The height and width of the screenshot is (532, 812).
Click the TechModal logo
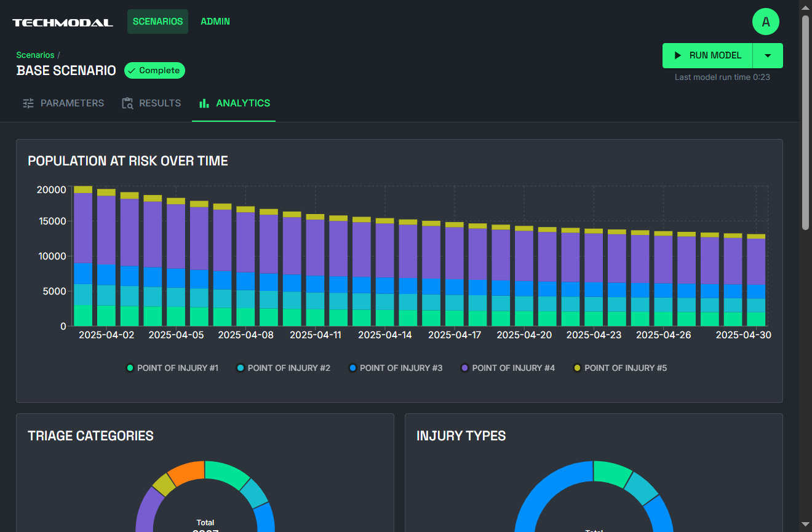tap(63, 22)
